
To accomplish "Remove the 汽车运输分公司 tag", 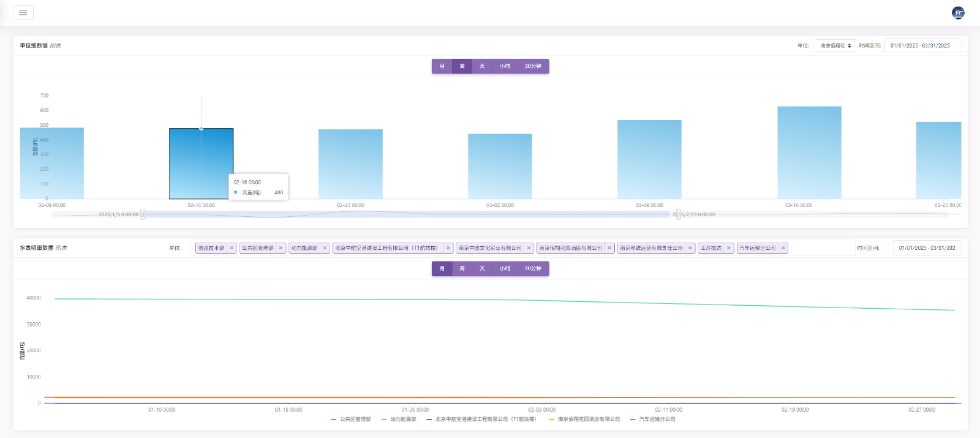I will 783,248.
